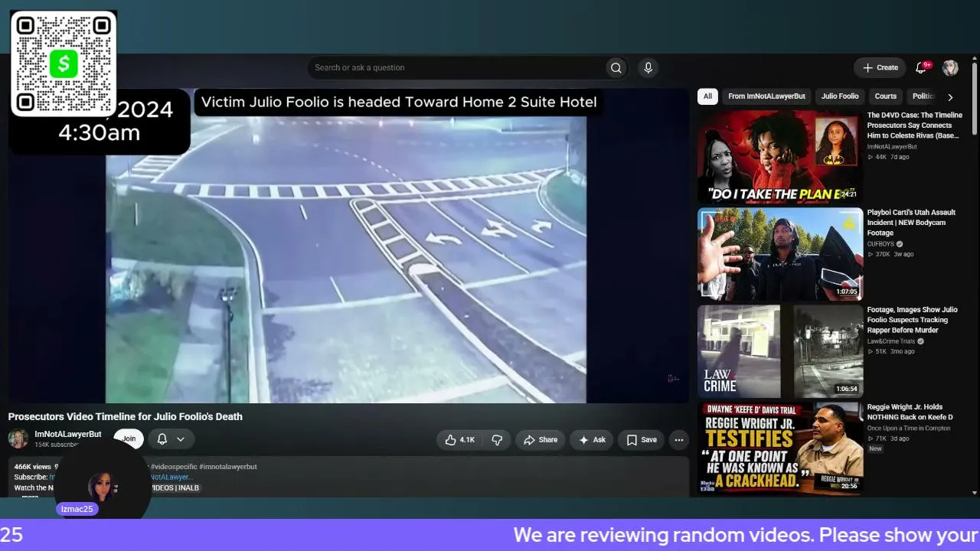
Task: Click the video title 'Prosecutors Video Timeline for Julio Foolio's Death'
Action: point(126,417)
